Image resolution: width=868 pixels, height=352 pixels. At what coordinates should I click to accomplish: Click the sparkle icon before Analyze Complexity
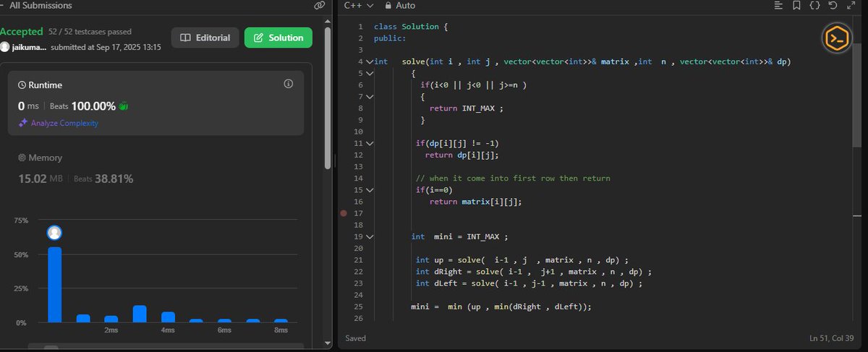[x=22, y=123]
